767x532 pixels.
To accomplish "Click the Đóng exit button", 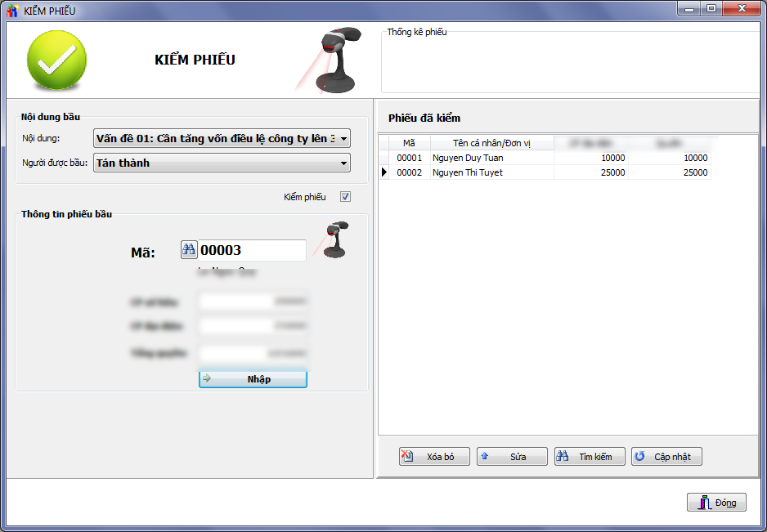I will point(716,503).
